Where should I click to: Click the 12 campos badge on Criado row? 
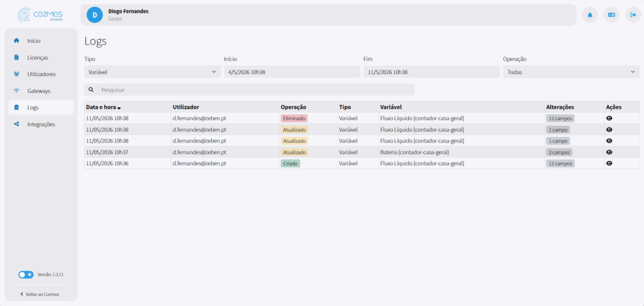pyautogui.click(x=560, y=163)
